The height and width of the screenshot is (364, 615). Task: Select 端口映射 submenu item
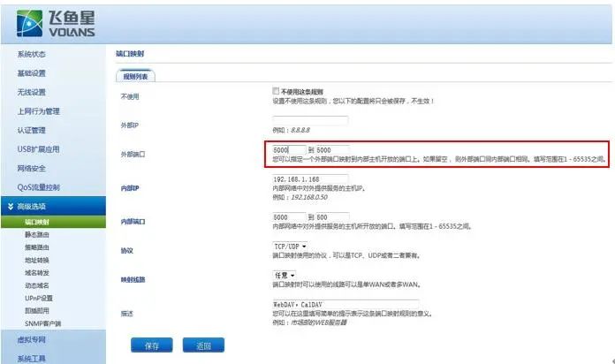tap(37, 222)
